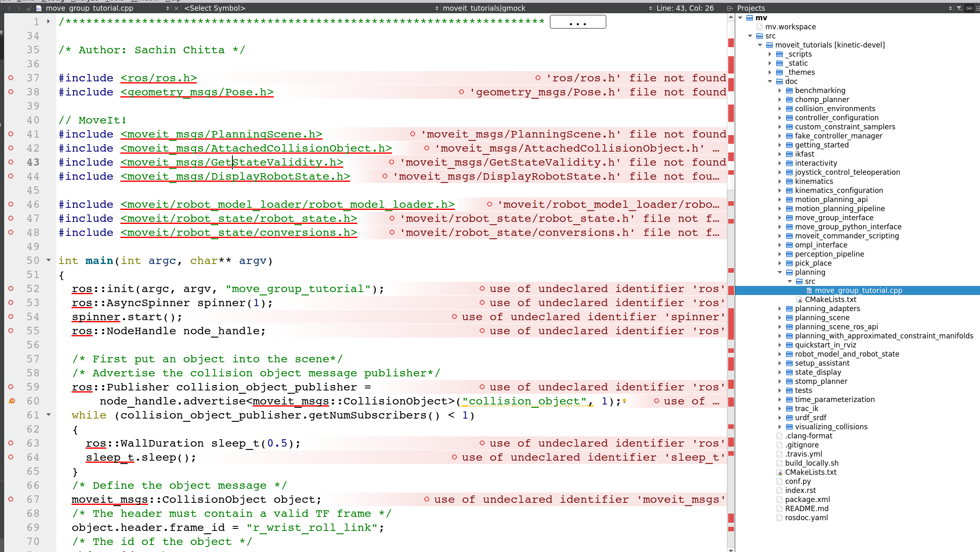
Task: Click the go back navigation arrow
Action: (x=9, y=8)
